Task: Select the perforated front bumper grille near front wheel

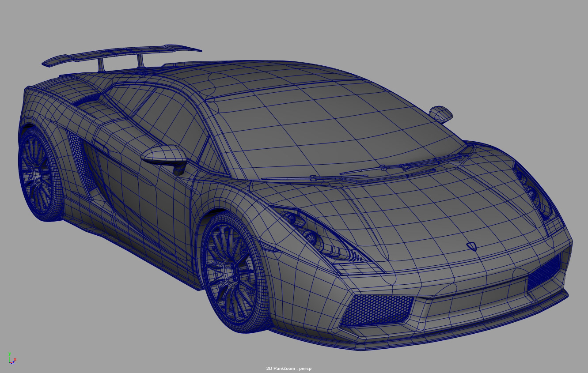Action: point(378,310)
